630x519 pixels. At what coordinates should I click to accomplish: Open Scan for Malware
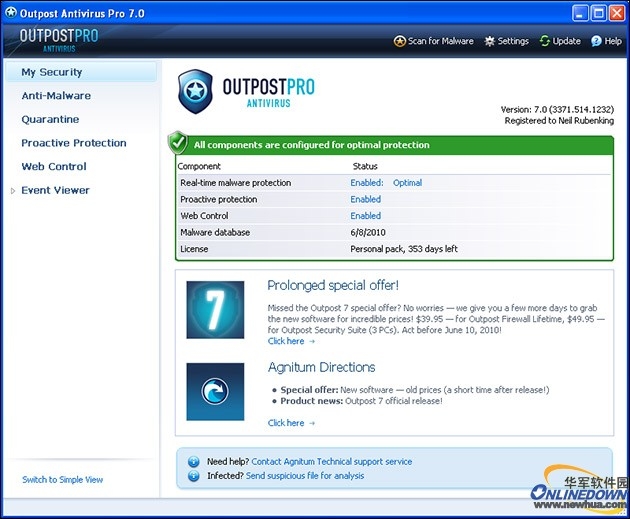click(434, 41)
